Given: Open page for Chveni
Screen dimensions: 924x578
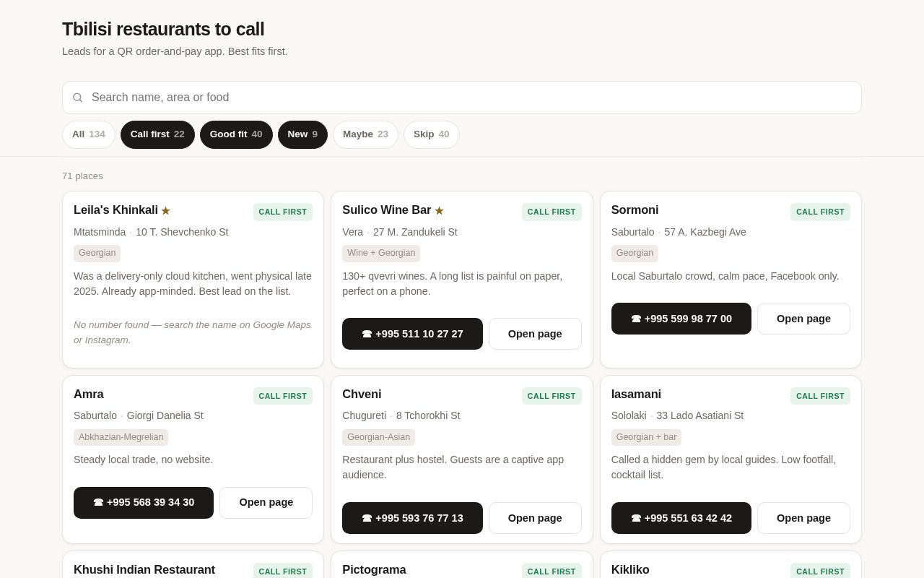Looking at the screenshot, I should (535, 518).
